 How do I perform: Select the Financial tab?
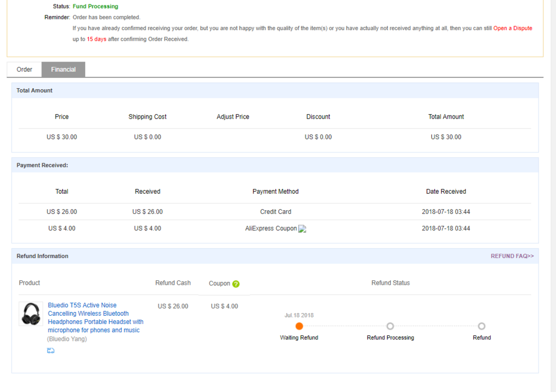pos(63,70)
